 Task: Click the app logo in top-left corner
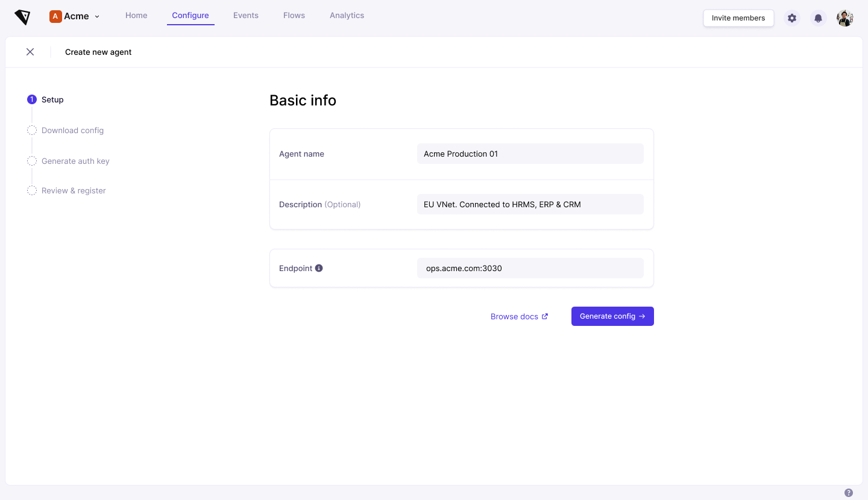tap(22, 17)
